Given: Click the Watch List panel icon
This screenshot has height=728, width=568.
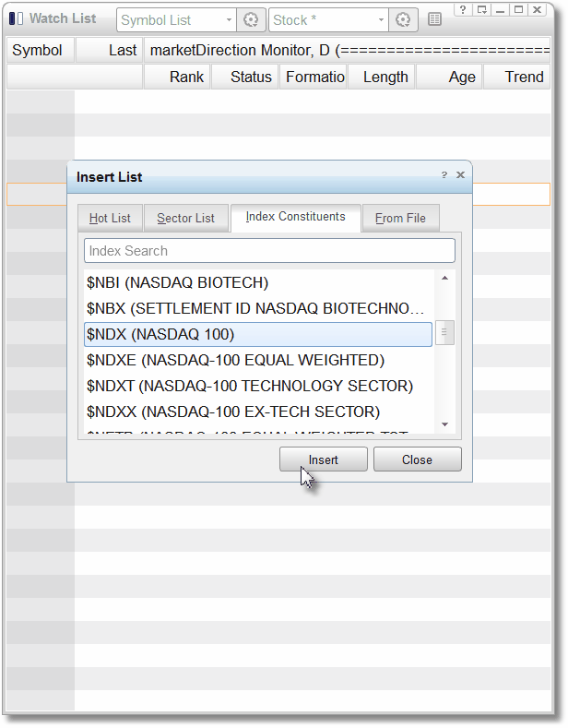Looking at the screenshot, I should [16, 18].
